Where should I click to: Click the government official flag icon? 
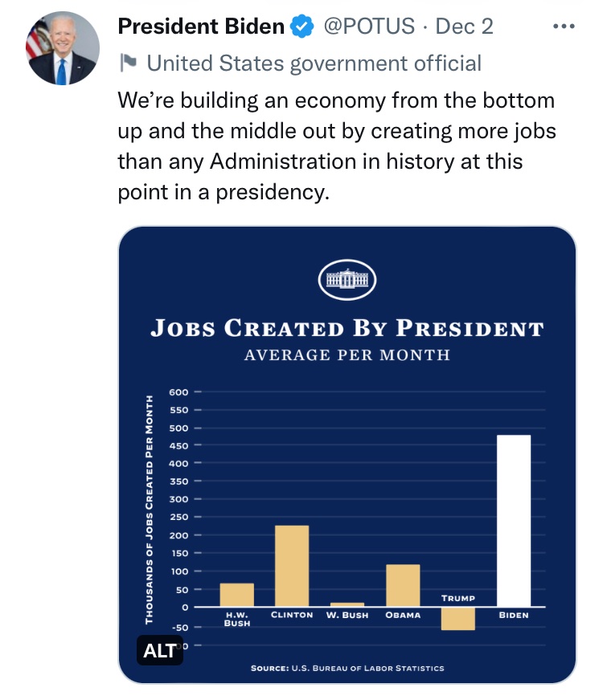[x=128, y=63]
